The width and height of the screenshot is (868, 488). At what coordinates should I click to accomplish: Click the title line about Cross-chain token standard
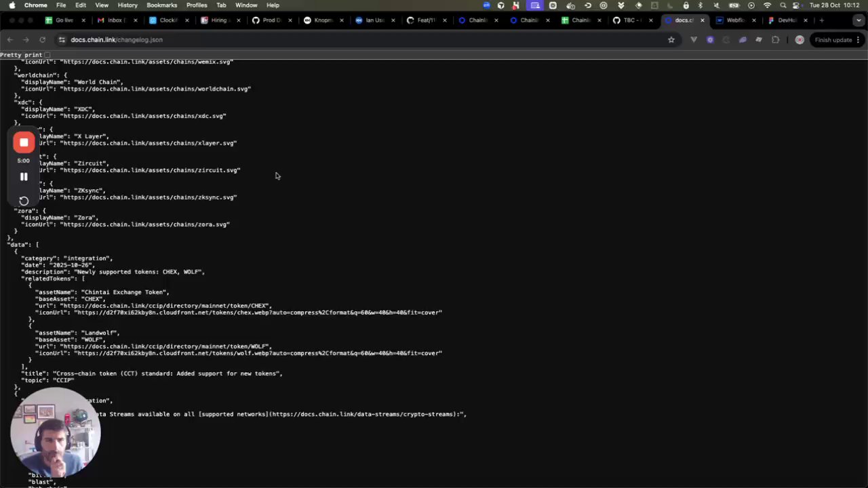click(x=152, y=373)
